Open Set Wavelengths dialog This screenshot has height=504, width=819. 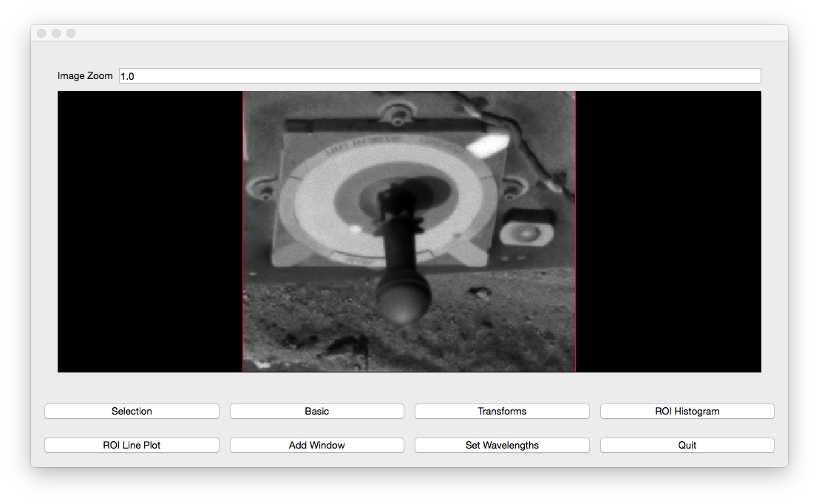click(502, 445)
